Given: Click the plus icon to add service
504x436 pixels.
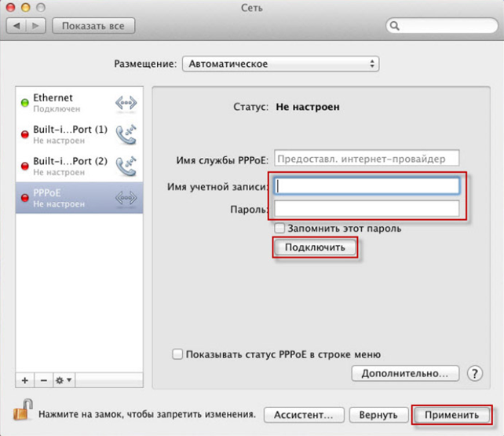Looking at the screenshot, I should click(x=24, y=380).
